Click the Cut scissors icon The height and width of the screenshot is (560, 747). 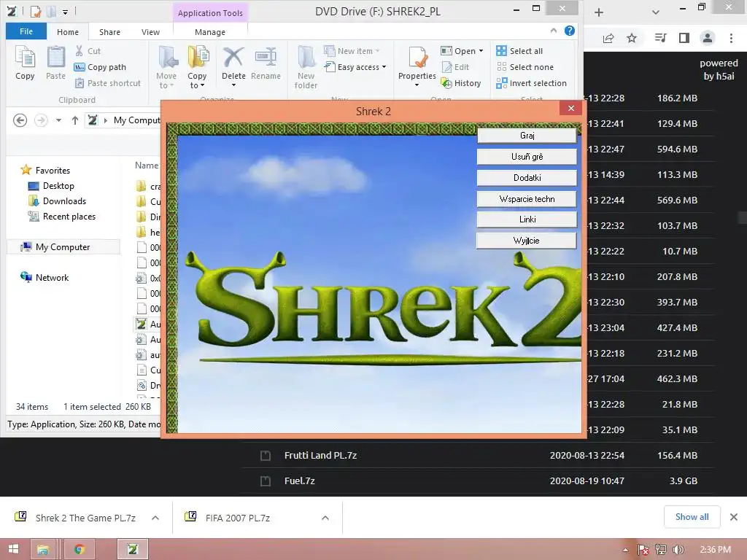coord(79,51)
